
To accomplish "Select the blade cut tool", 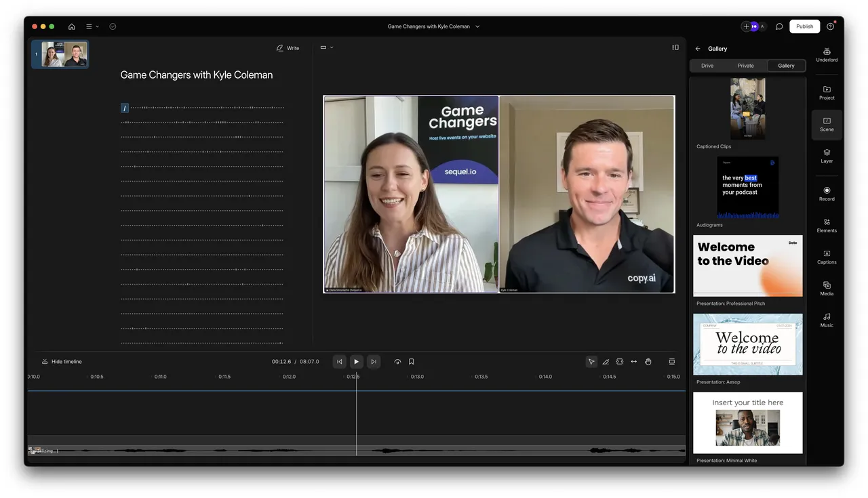I will pos(606,362).
